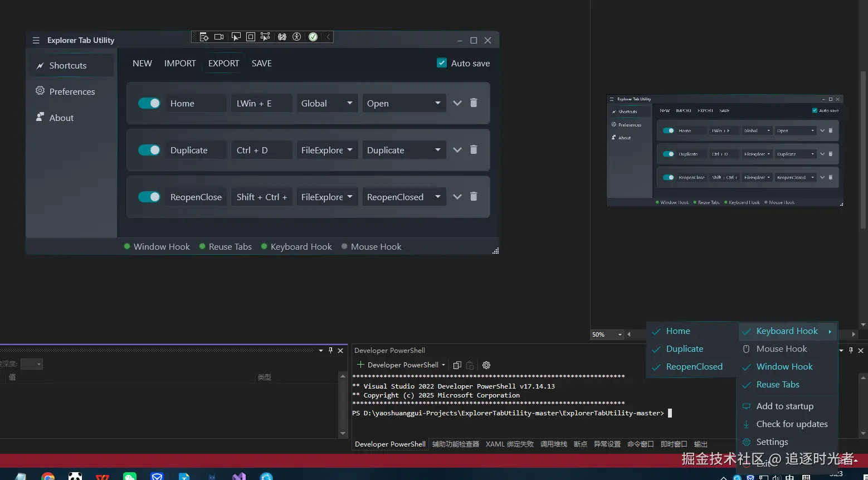Expand the ReopenClose shortcut details chevron
868x480 pixels.
tap(457, 197)
